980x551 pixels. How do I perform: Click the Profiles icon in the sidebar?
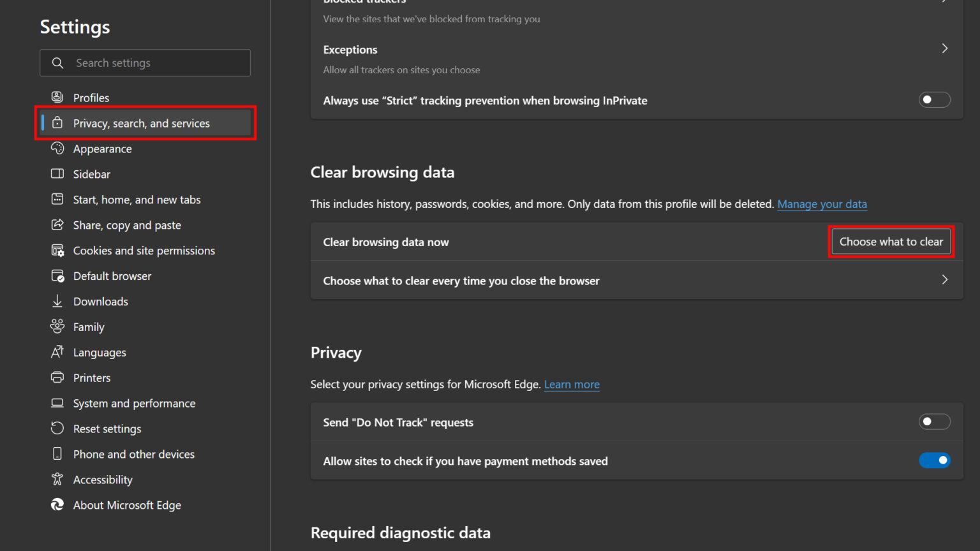(57, 97)
